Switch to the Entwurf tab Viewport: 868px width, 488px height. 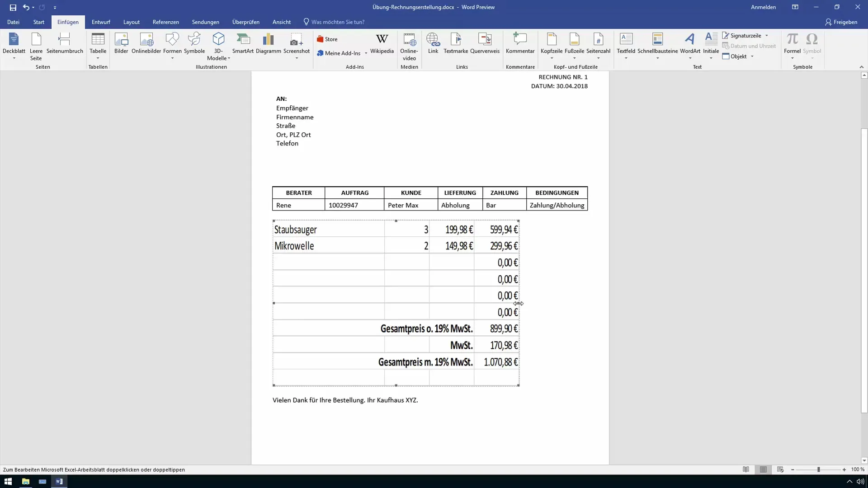[x=101, y=22]
